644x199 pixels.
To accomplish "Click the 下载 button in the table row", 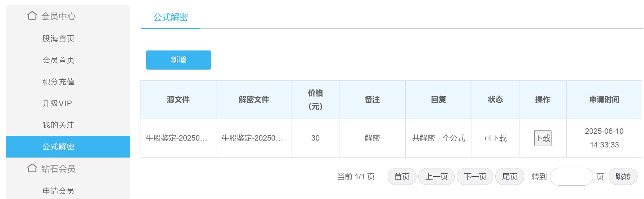I will pyautogui.click(x=543, y=138).
